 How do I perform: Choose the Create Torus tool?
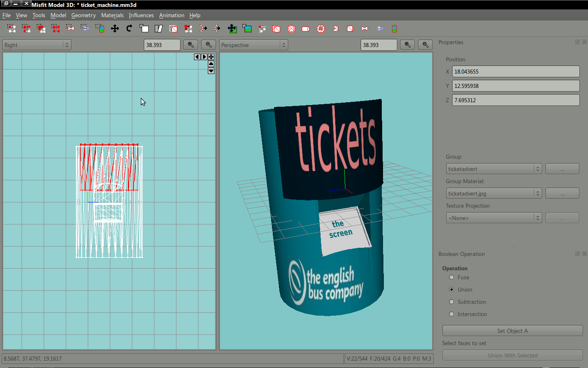click(x=321, y=29)
